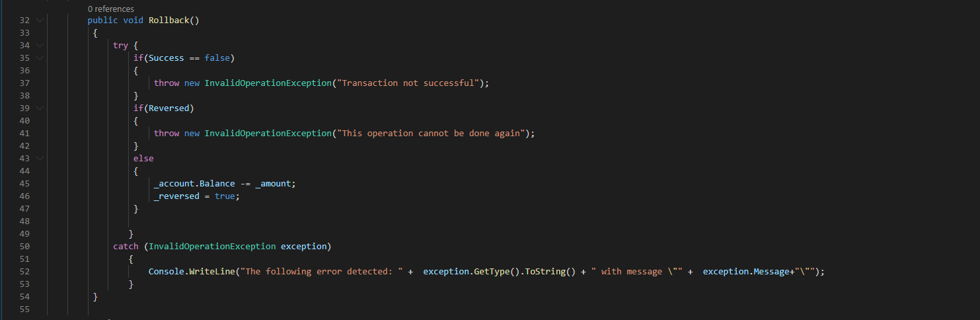Click line number 37 in the gutter
The width and height of the screenshot is (980, 320).
24,83
